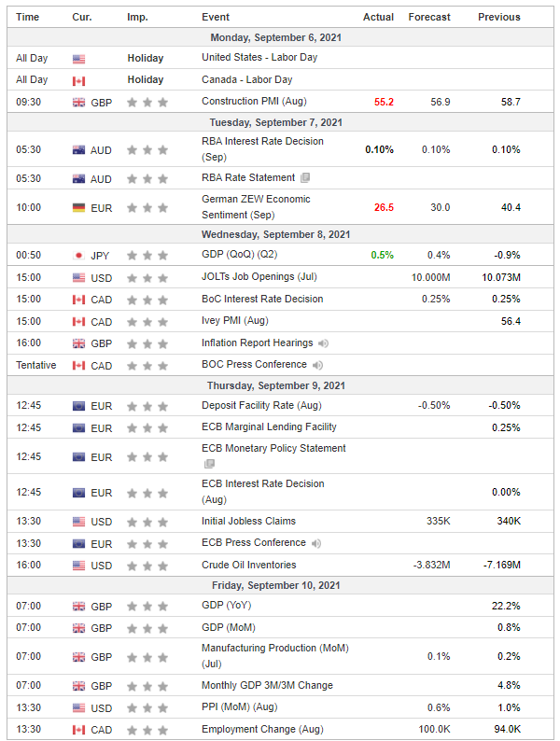560x741 pixels.
Task: Open the Construction PMI (Aug) event
Action: (x=254, y=101)
